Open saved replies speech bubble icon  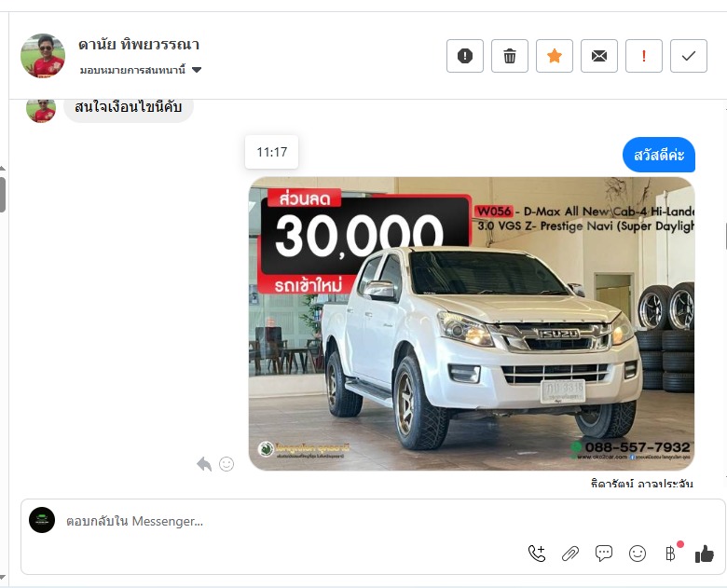(x=604, y=554)
